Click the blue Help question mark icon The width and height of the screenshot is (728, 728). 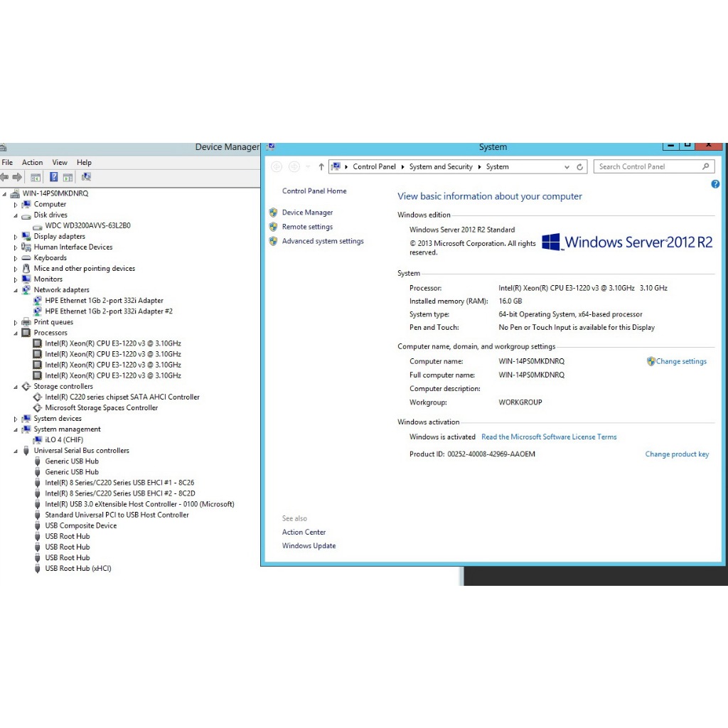715,184
